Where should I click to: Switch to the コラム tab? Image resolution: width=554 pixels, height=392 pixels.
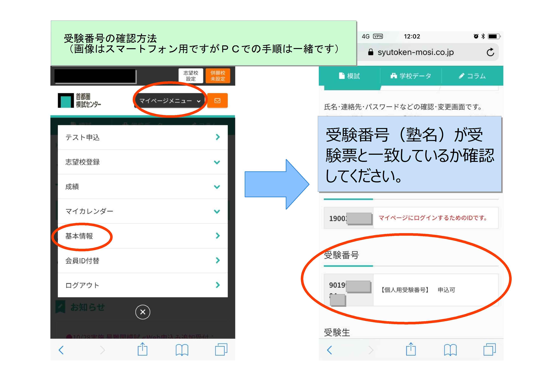click(472, 76)
